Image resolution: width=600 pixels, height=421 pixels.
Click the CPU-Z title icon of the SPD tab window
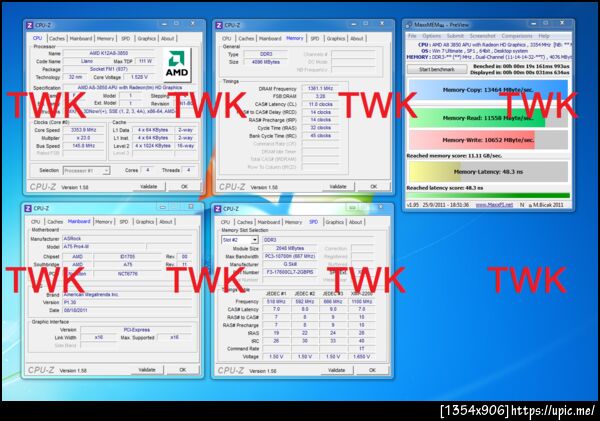coord(217,209)
